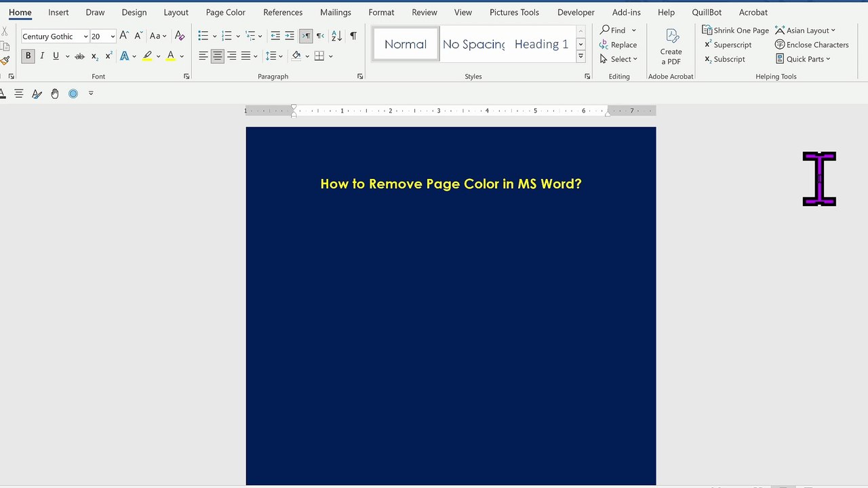The height and width of the screenshot is (488, 868).
Task: Align text to the left
Action: point(203,56)
